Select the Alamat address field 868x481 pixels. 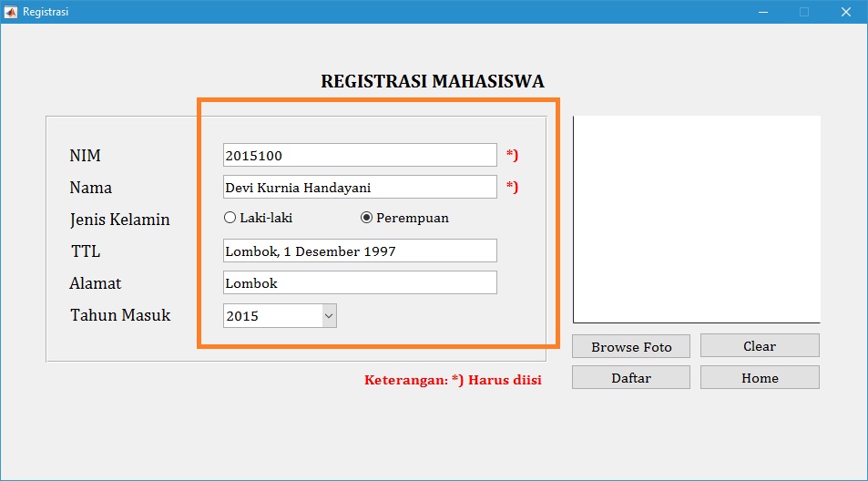tap(360, 282)
